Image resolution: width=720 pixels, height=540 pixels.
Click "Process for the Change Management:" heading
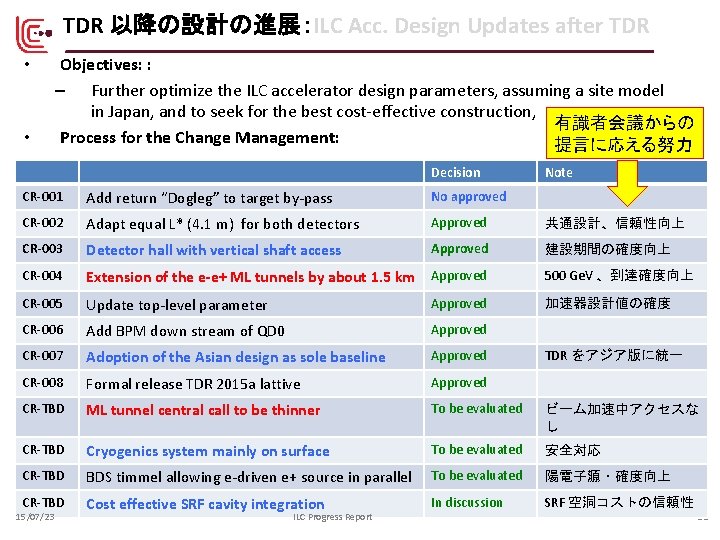pyautogui.click(x=199, y=138)
